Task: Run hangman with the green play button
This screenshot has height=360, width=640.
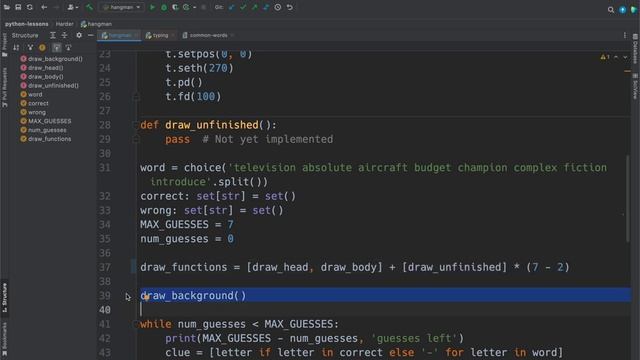Action: (x=152, y=7)
